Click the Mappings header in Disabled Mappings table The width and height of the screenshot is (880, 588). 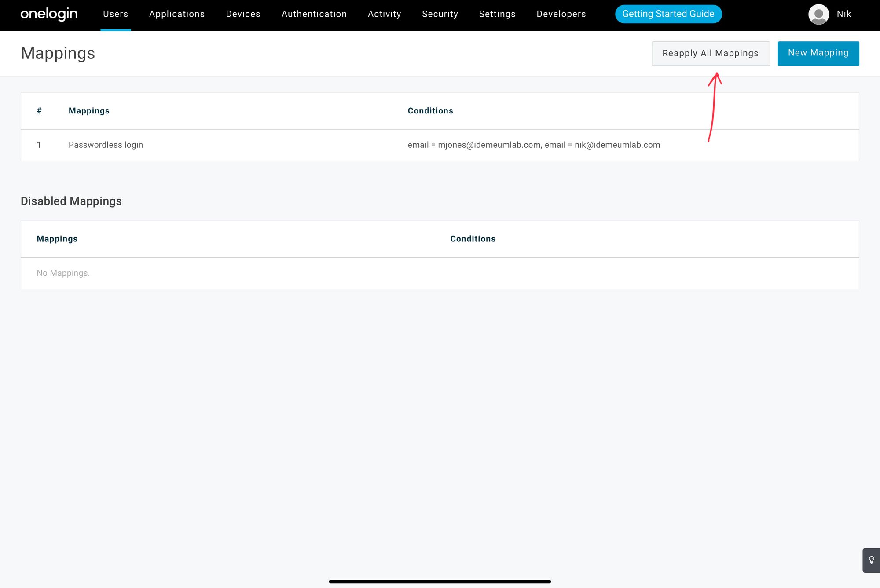(x=57, y=239)
